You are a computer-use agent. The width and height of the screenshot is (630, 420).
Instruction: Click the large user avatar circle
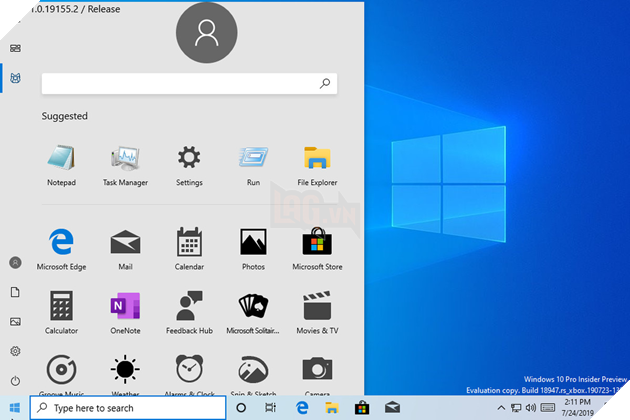pyautogui.click(x=207, y=33)
